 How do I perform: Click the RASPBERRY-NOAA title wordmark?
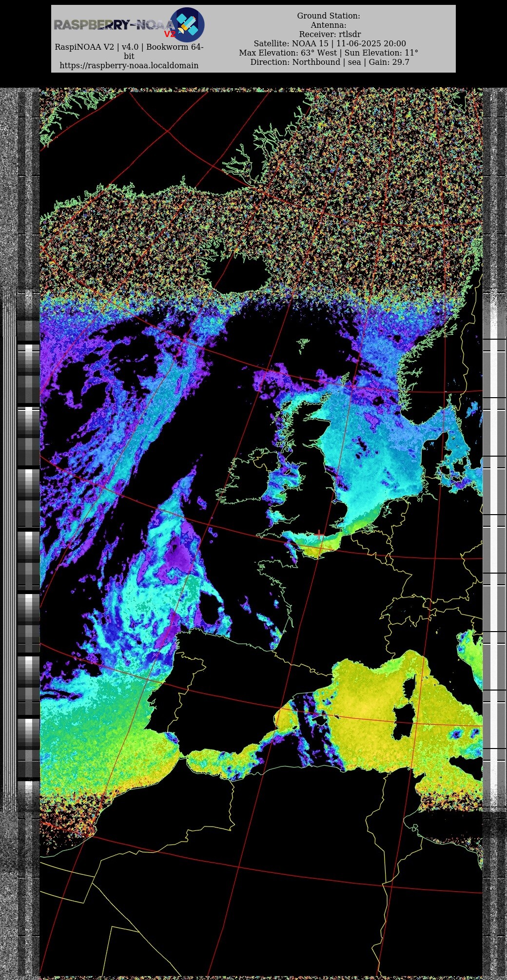114,25
